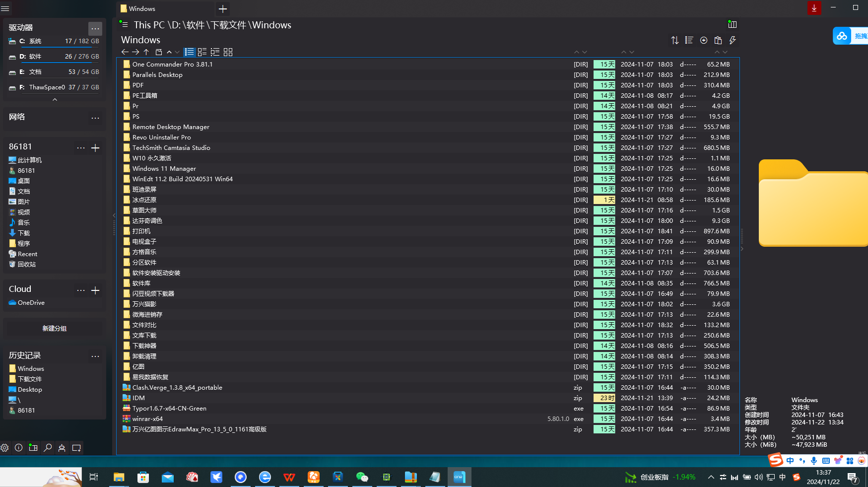Select the winrar-x64 exe file

click(x=427, y=418)
